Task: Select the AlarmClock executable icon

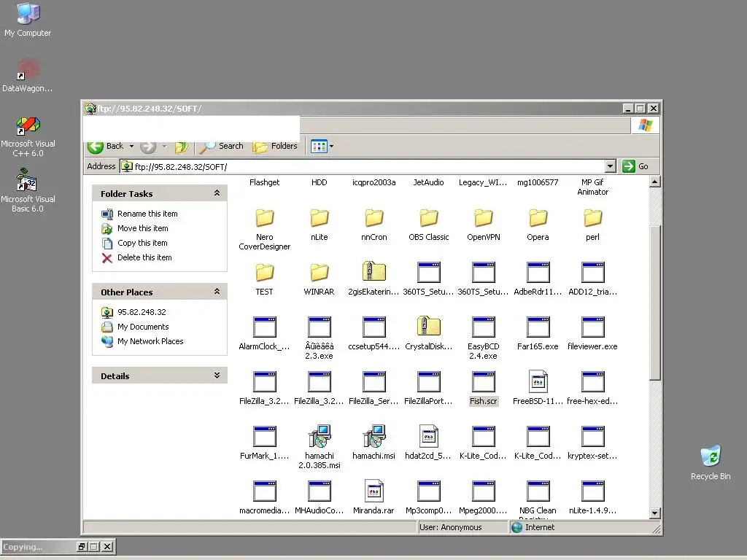Action: click(264, 327)
